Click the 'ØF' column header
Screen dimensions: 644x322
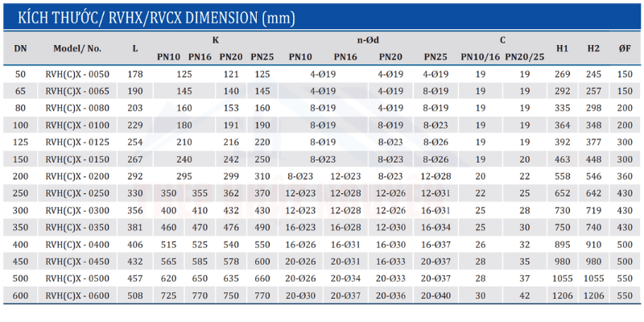(x=625, y=48)
